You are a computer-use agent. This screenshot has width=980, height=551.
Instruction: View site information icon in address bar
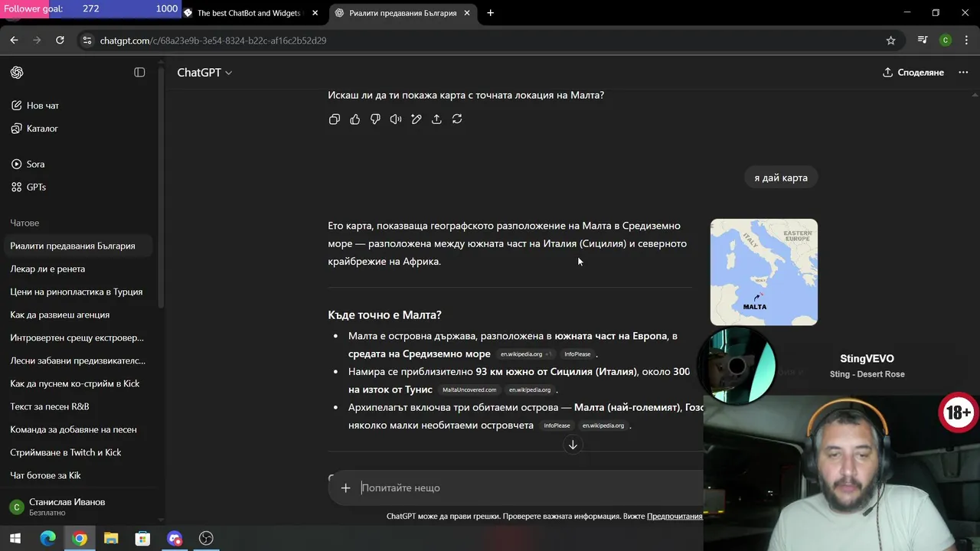(87, 41)
